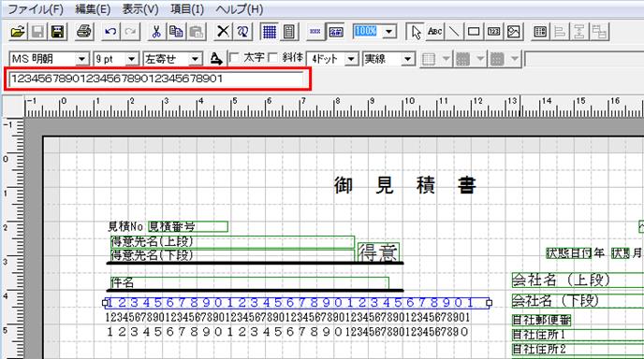
Task: Click the open file folder icon
Action: [x=18, y=32]
